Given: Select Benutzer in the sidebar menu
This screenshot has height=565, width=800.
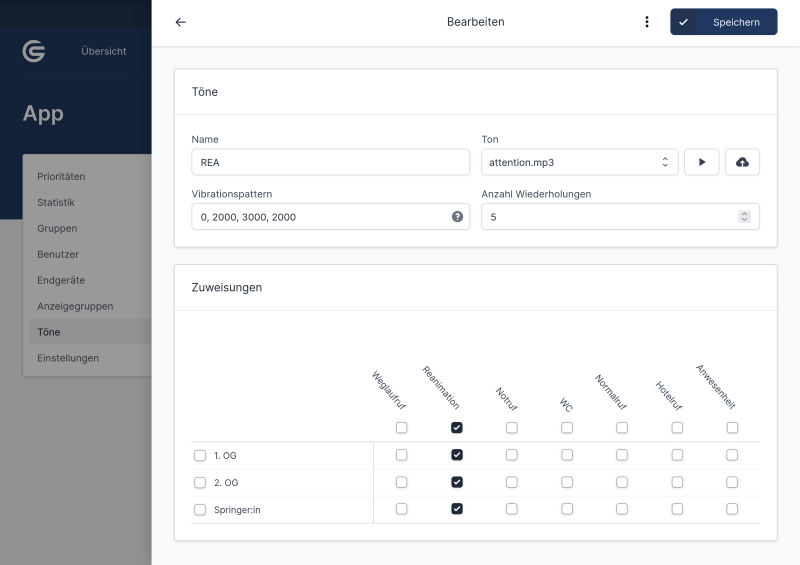Looking at the screenshot, I should click(58, 254).
